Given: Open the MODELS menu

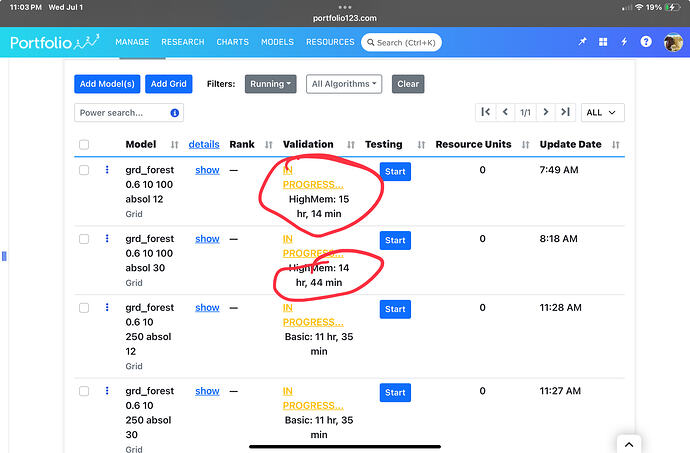Looking at the screenshot, I should tap(277, 42).
